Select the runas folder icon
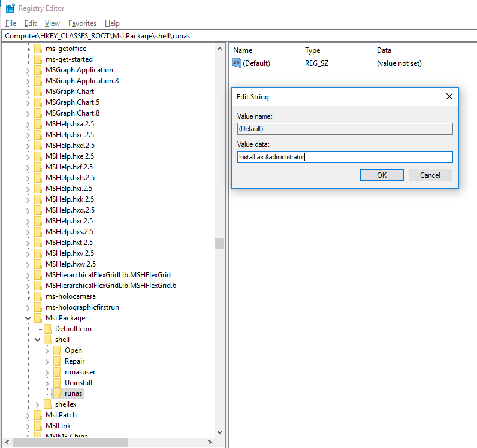 point(58,393)
